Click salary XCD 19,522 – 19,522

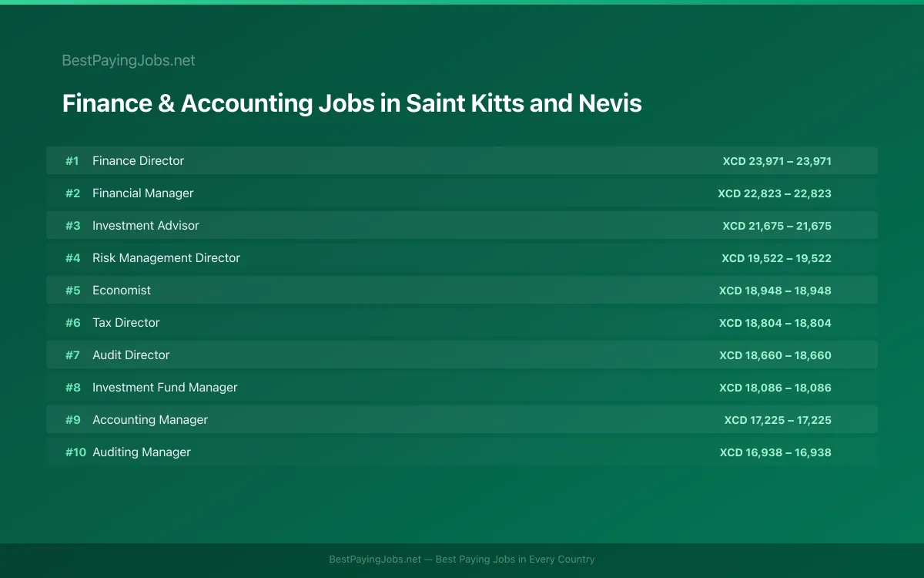coord(776,258)
